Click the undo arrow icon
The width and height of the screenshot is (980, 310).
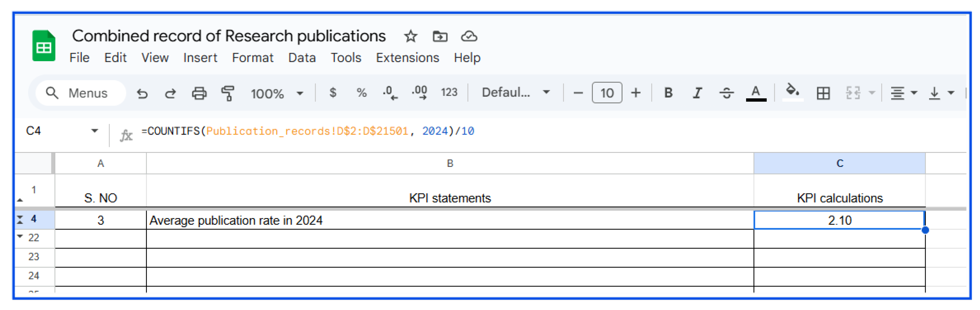pyautogui.click(x=142, y=93)
